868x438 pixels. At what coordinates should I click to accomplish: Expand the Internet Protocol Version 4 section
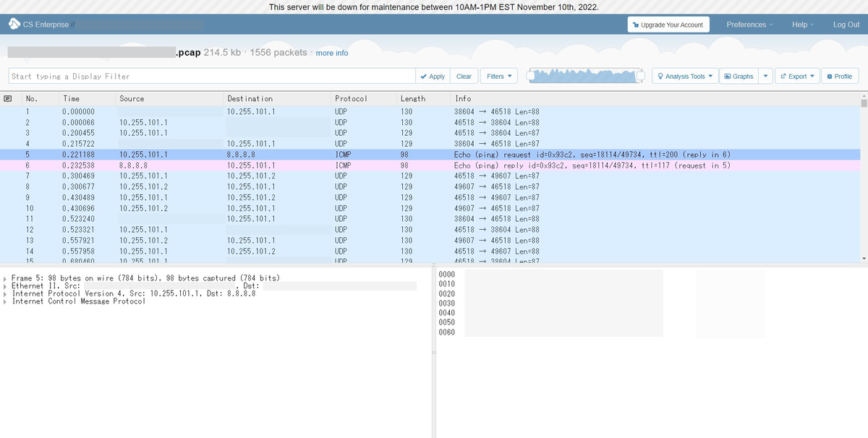tap(5, 293)
